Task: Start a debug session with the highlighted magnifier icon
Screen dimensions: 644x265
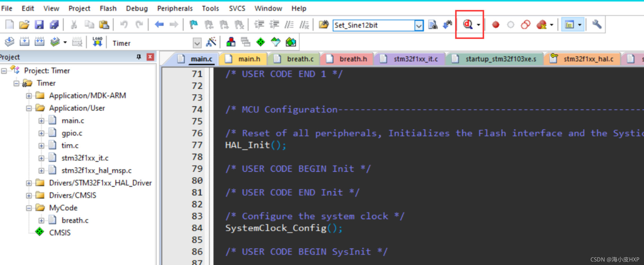Action: (x=467, y=25)
